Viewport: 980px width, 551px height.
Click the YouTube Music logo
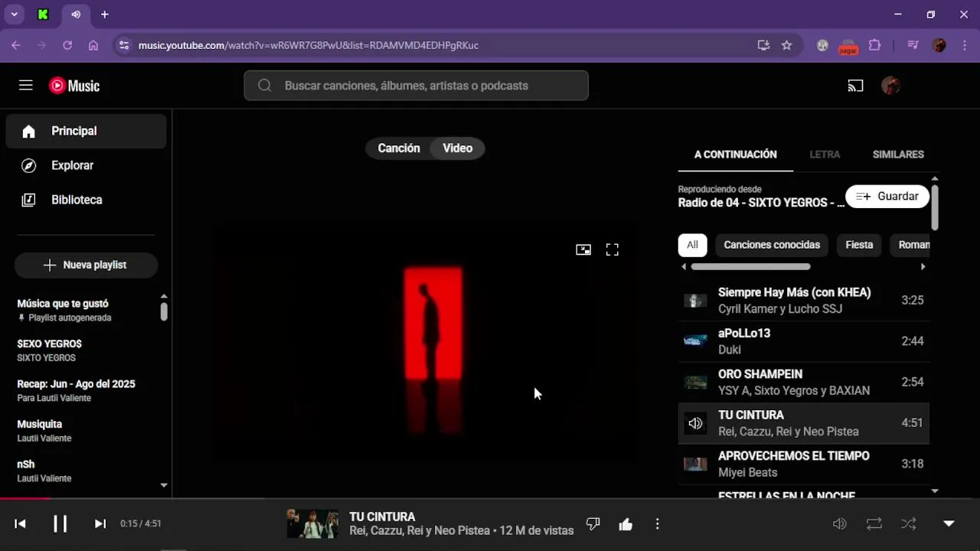(x=74, y=86)
